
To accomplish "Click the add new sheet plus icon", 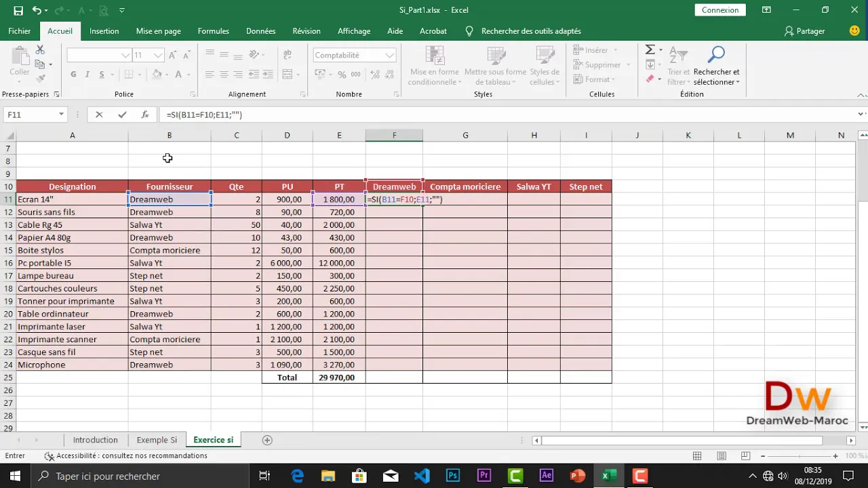I will coord(267,441).
